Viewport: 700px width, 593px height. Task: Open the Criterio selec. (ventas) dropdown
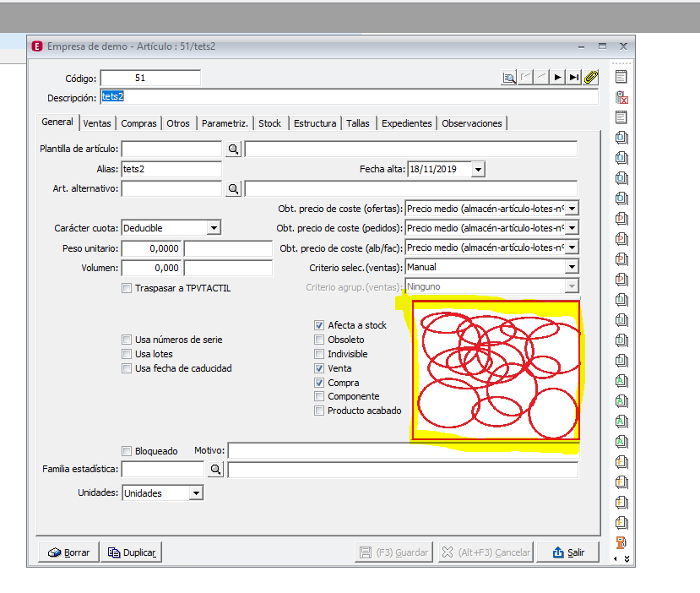point(572,267)
